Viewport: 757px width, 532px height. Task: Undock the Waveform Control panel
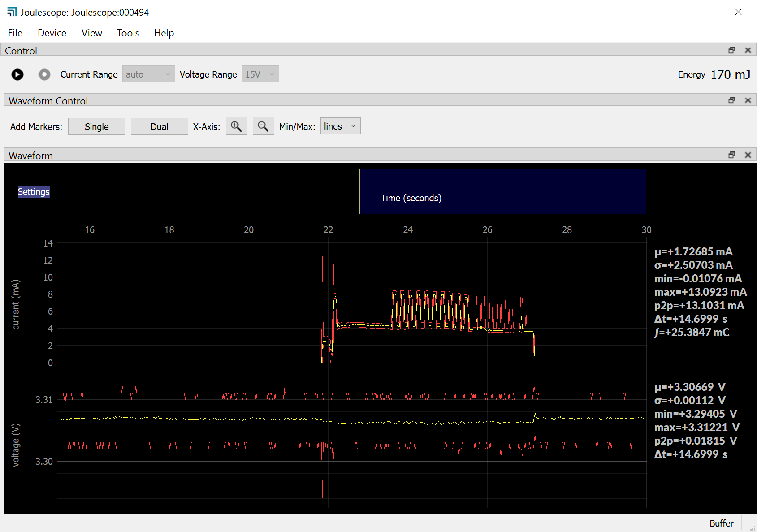731,100
